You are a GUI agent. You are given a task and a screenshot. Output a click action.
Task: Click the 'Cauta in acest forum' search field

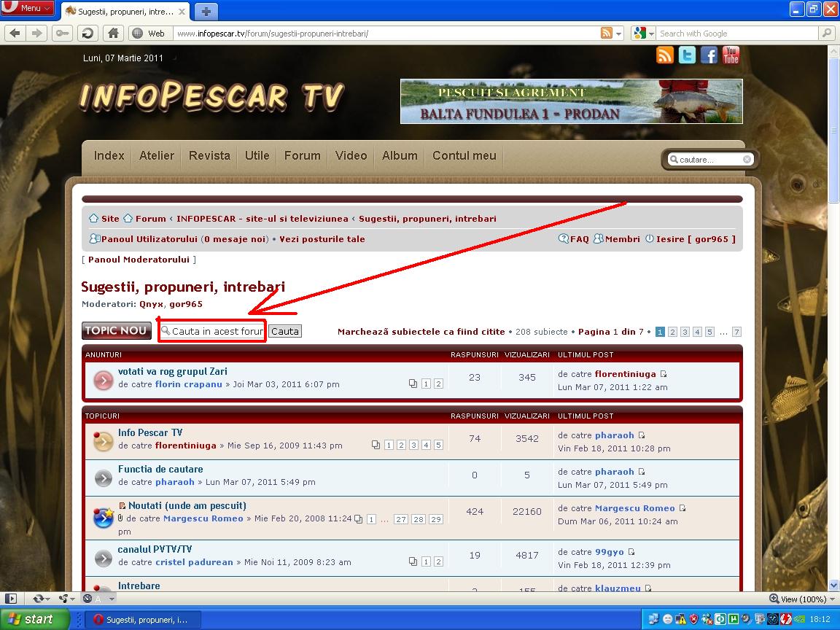pos(217,331)
